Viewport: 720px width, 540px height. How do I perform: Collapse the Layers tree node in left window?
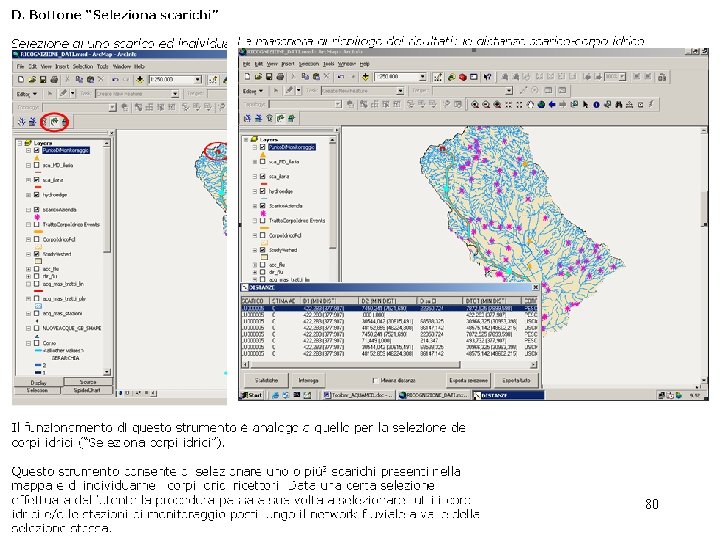click(20, 143)
